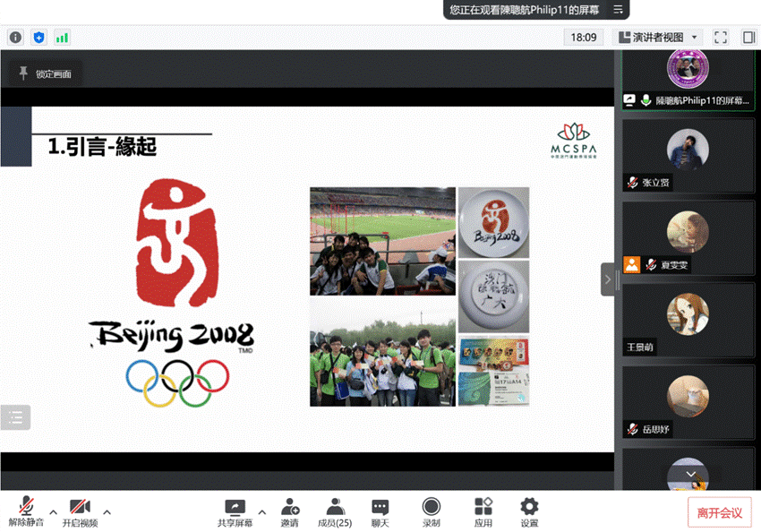Open the slide list icon on shared screen
The image size is (761, 532).
15,417
